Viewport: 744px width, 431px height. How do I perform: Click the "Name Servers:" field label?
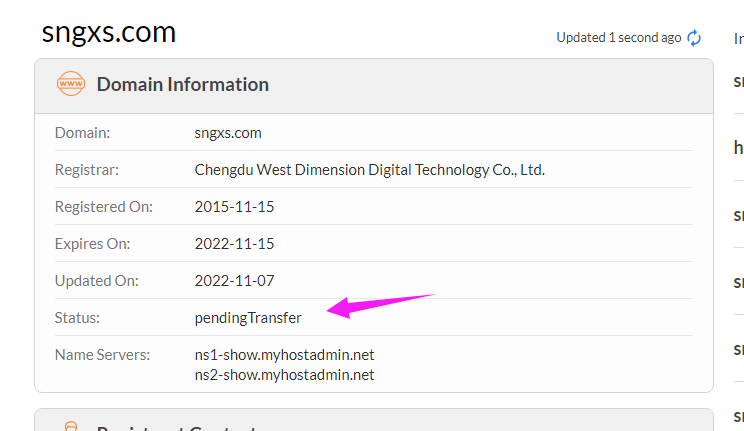(102, 355)
